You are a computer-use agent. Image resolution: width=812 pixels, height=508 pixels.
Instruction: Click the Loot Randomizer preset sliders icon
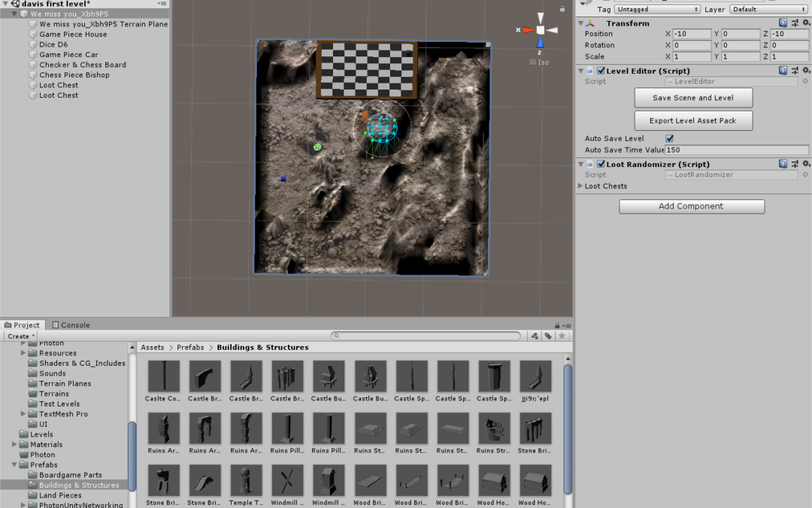click(x=795, y=164)
